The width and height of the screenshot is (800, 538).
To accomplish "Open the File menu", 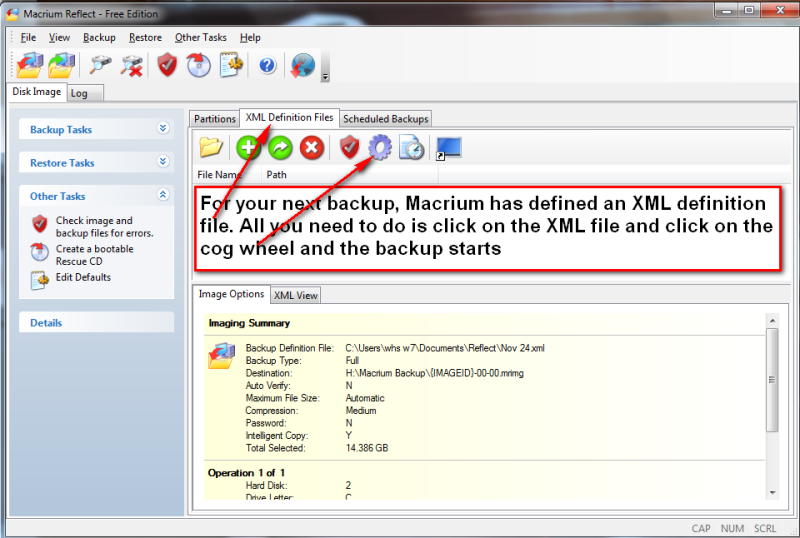I will tap(28, 37).
